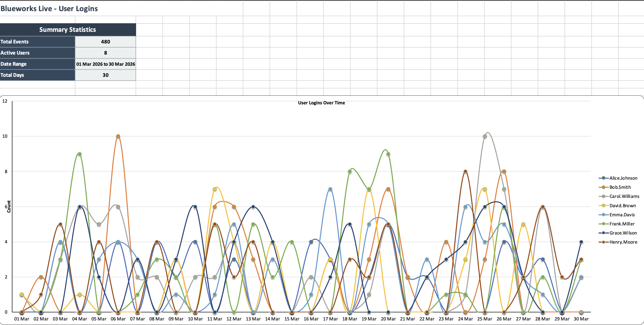Click Grace.Wilson's point of 6 on 10 Mar

click(x=195, y=207)
